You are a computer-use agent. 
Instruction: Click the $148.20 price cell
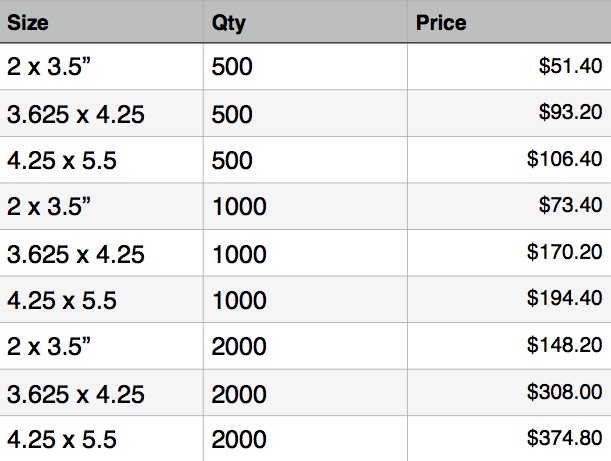click(x=565, y=346)
